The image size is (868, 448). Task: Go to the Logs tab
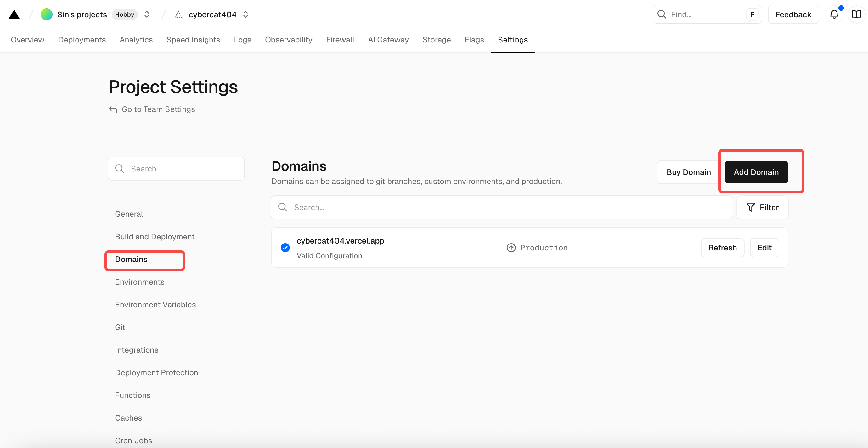tap(243, 40)
